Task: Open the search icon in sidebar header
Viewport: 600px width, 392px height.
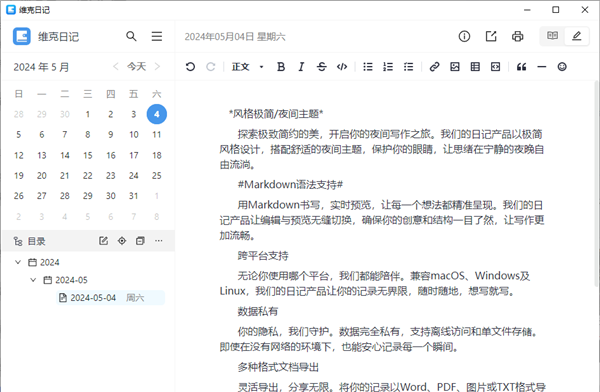Action: [x=131, y=36]
